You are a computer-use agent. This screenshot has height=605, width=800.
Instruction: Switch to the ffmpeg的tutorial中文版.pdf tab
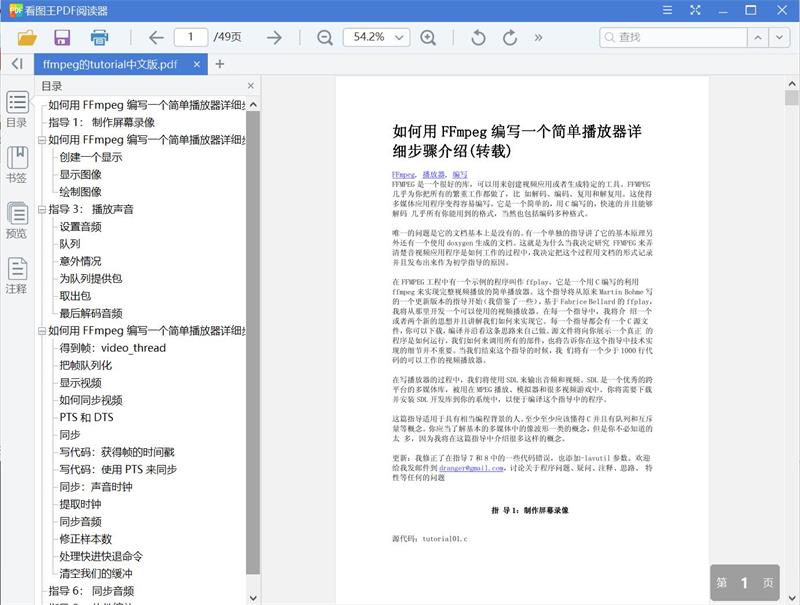pos(110,64)
